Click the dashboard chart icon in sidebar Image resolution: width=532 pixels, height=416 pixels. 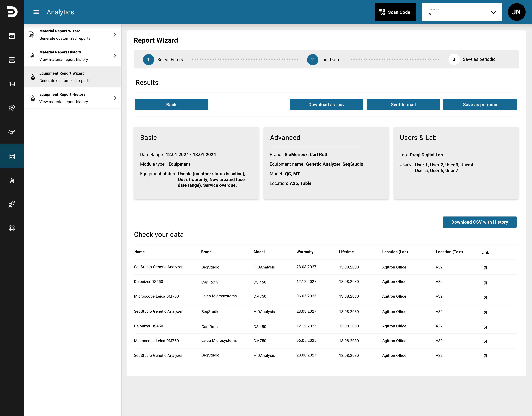click(x=12, y=36)
